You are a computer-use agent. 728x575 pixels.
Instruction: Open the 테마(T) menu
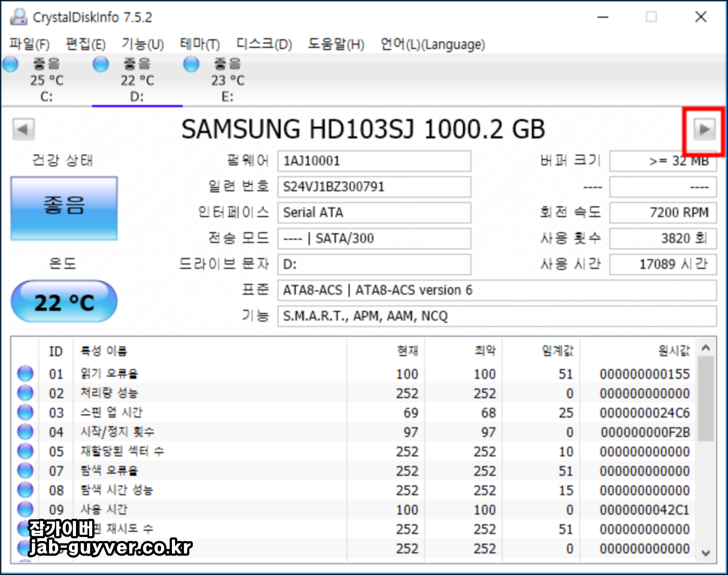(x=200, y=44)
